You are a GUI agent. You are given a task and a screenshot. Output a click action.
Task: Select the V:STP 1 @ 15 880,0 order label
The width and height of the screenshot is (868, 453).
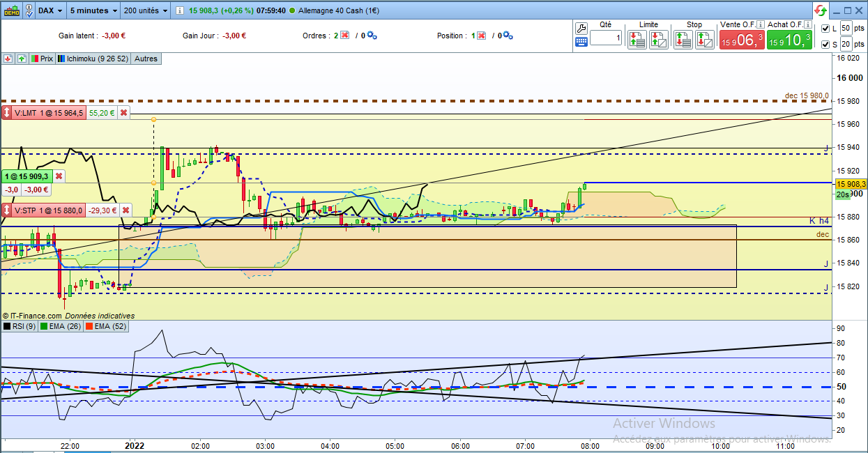[x=49, y=210]
